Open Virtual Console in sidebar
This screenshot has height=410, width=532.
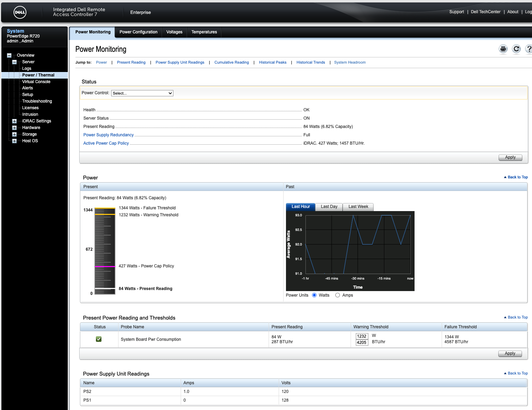tap(36, 82)
